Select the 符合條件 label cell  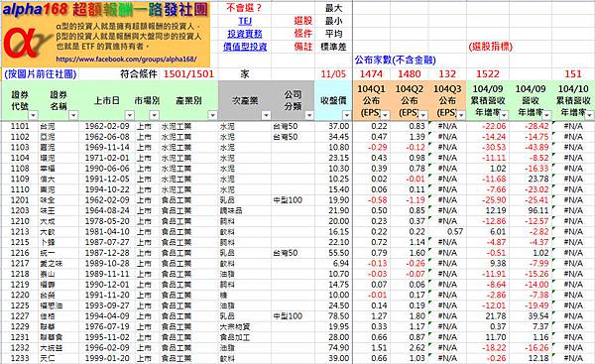coord(139,74)
